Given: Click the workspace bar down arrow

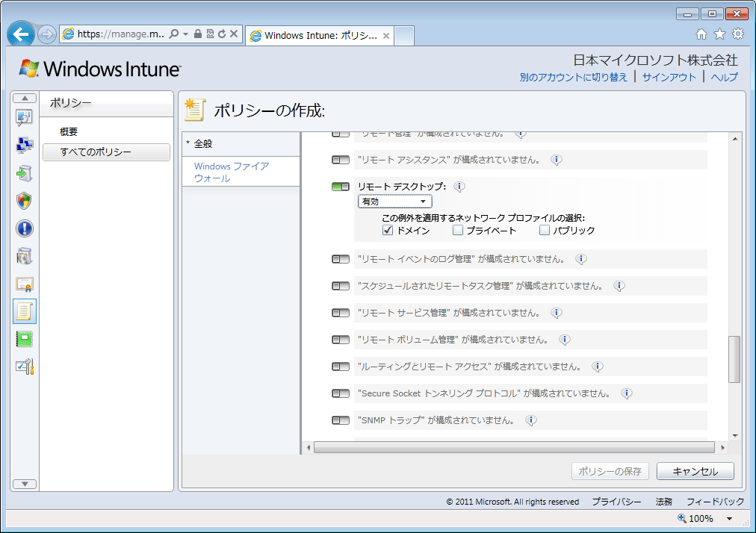Looking at the screenshot, I should click(25, 484).
